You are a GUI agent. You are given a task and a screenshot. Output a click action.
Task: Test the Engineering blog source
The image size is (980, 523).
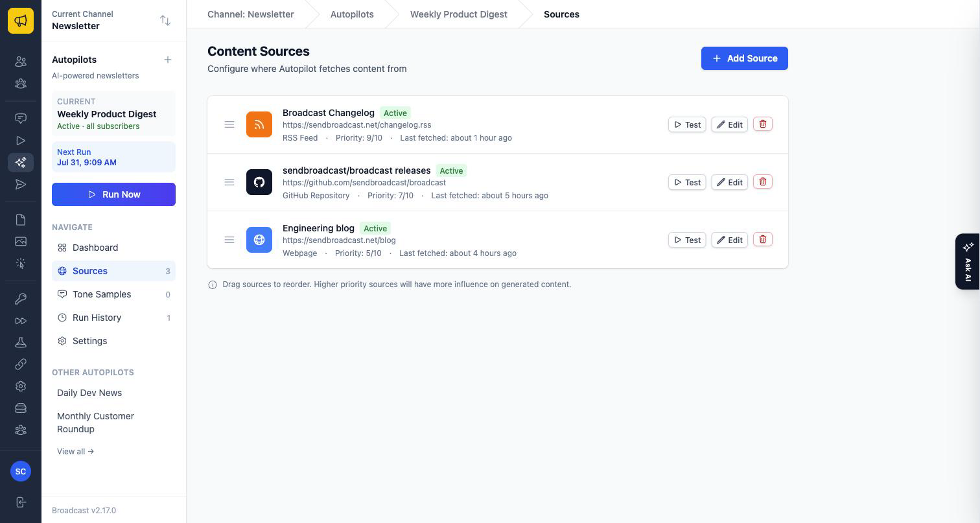687,240
